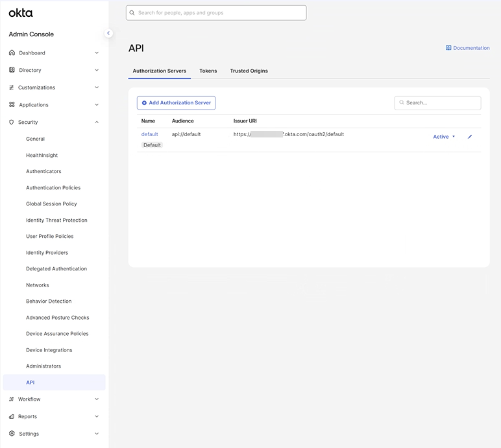This screenshot has width=501, height=448.
Task: Click the pencil edit icon for default server
Action: point(470,137)
